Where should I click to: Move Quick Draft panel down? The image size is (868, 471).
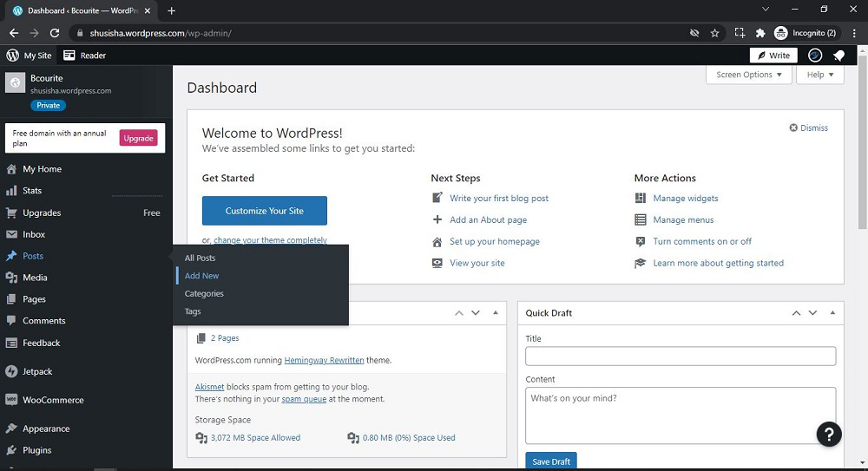pos(812,313)
